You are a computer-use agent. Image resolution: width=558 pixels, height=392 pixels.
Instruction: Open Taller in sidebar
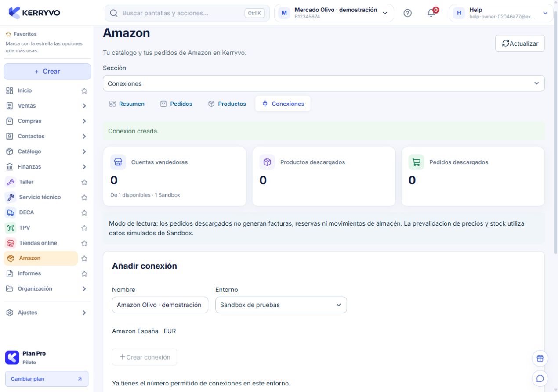(x=40, y=182)
